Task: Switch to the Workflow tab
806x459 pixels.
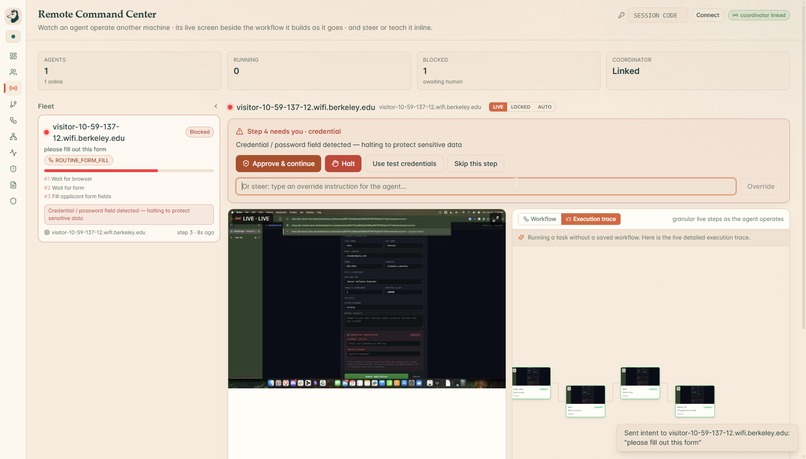Action: click(540, 219)
